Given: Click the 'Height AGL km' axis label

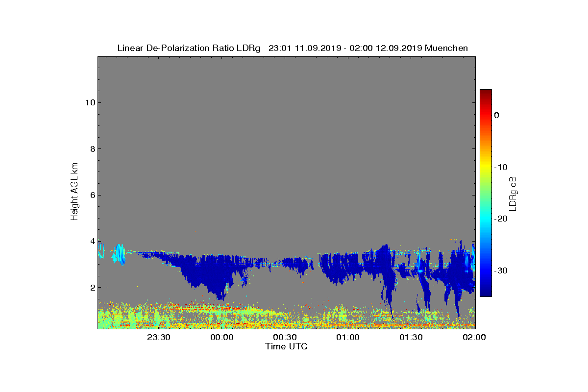Looking at the screenshot, I should pyautogui.click(x=74, y=192).
